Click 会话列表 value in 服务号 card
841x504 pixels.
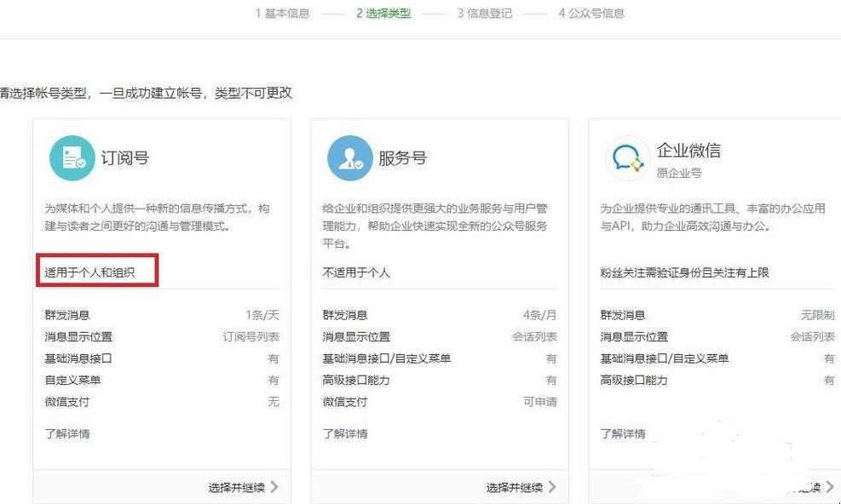[535, 337]
